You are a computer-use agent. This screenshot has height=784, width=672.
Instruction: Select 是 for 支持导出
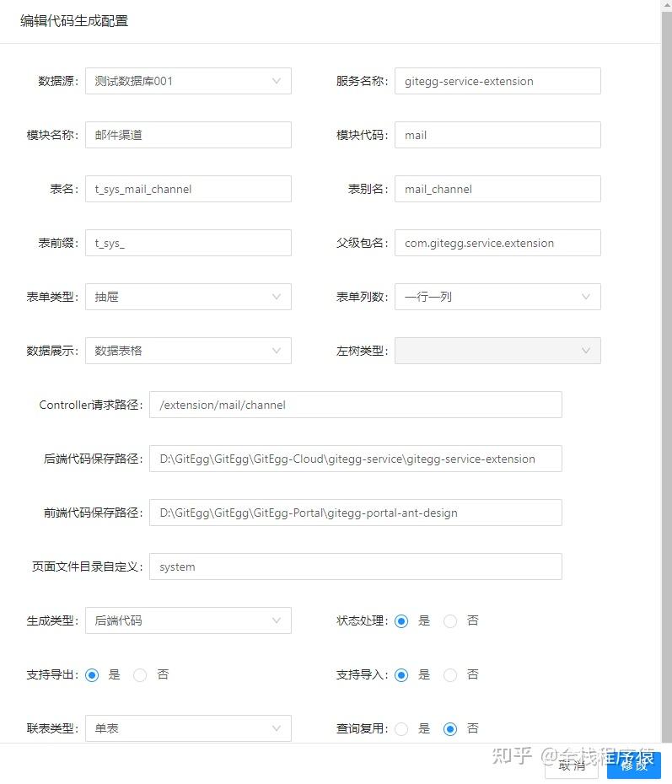92,675
